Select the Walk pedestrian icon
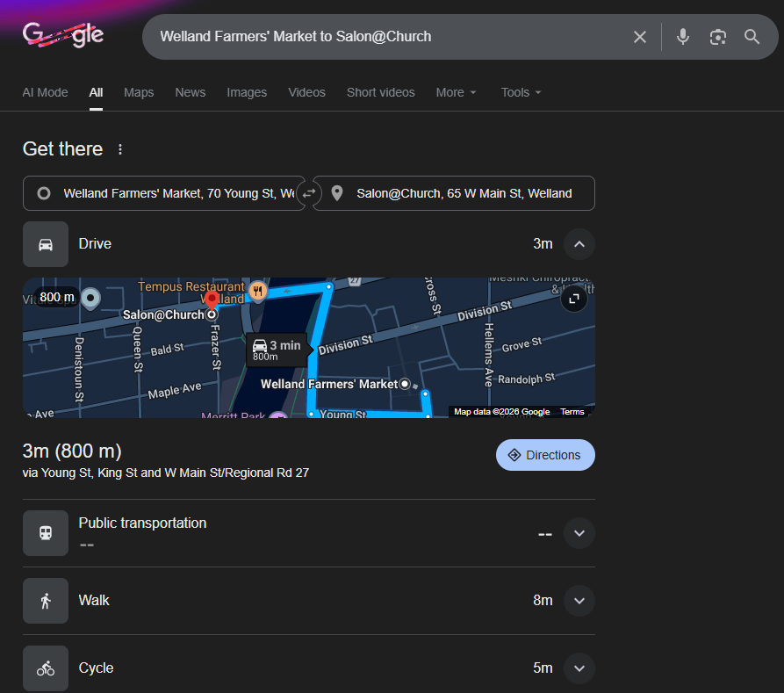 (46, 601)
